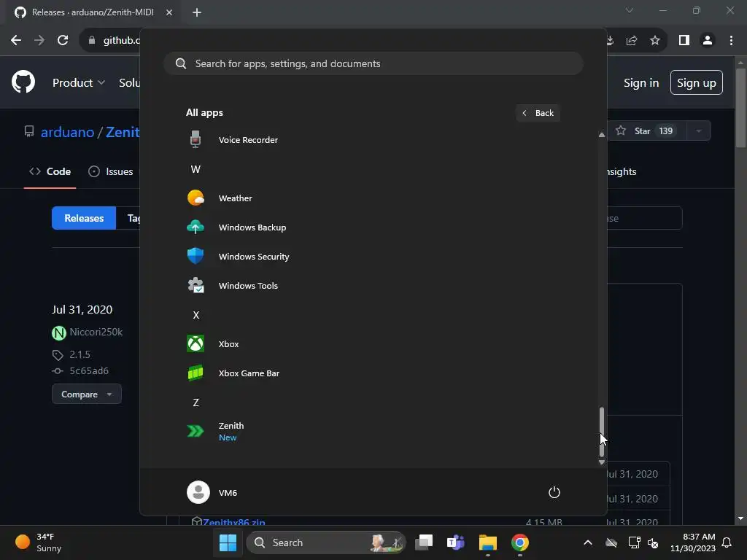Image resolution: width=747 pixels, height=560 pixels.
Task: Select the Releases tab button
Action: [84, 218]
